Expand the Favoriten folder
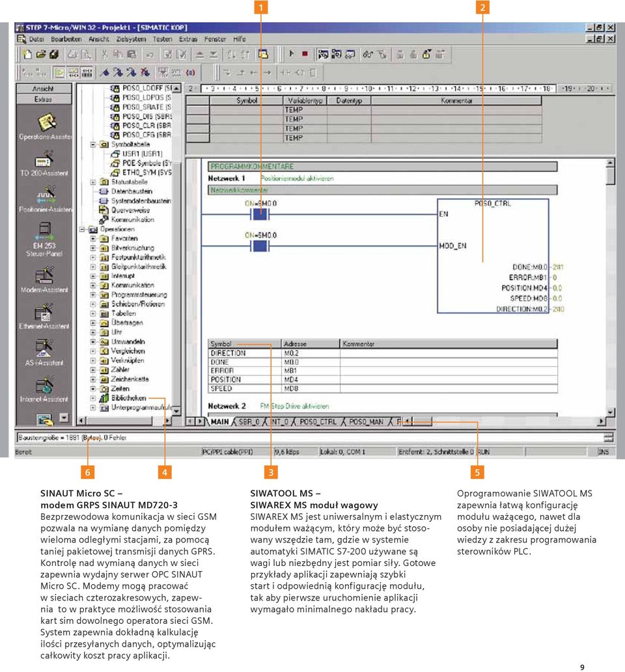 (92, 238)
